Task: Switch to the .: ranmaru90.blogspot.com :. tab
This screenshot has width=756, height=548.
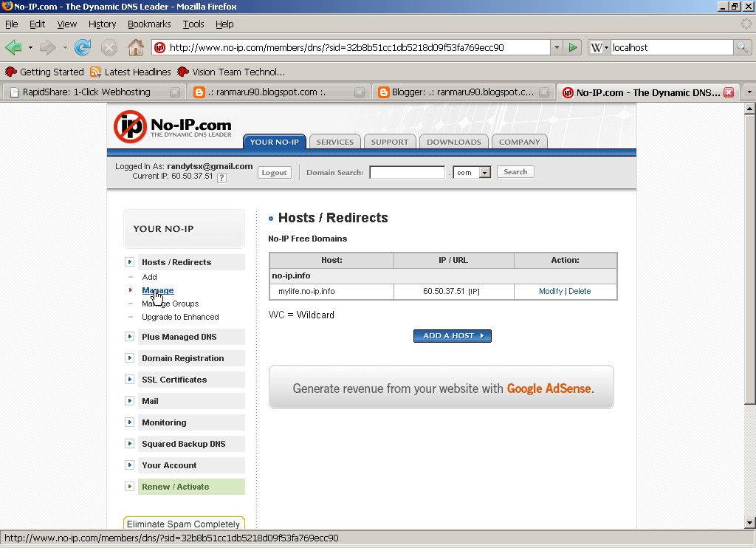Action: pos(278,92)
